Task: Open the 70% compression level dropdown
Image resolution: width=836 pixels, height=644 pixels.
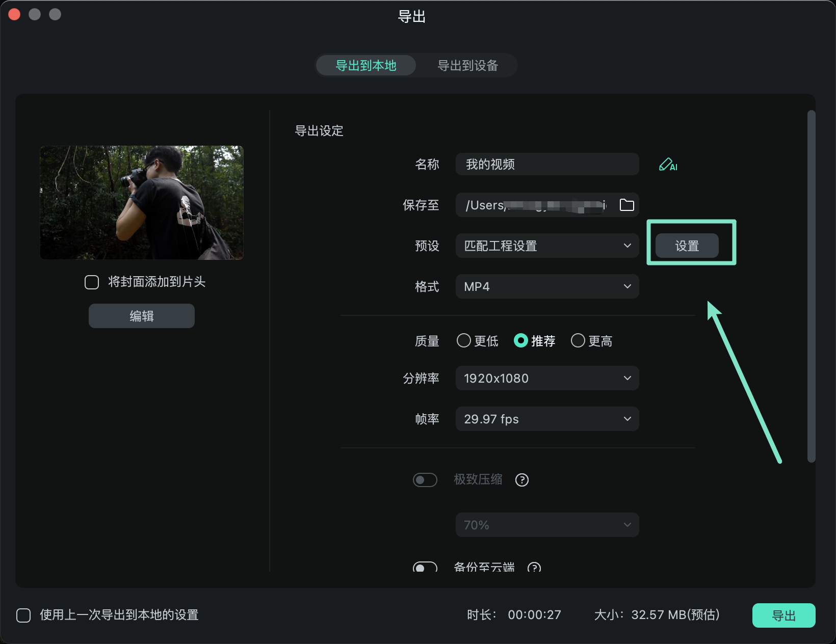Action: (546, 525)
